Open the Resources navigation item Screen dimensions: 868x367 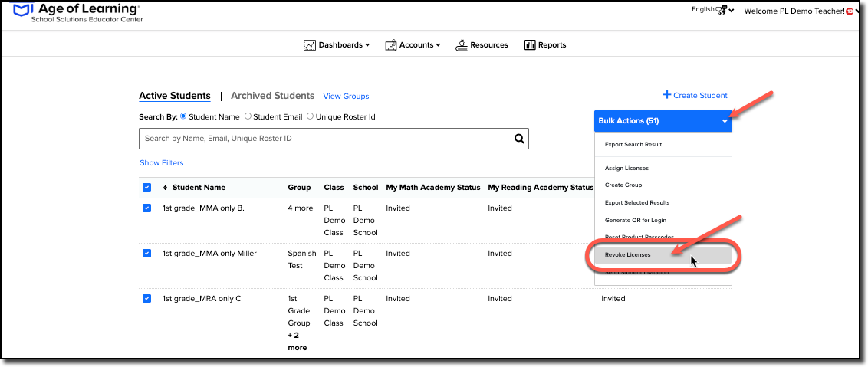[x=481, y=45]
